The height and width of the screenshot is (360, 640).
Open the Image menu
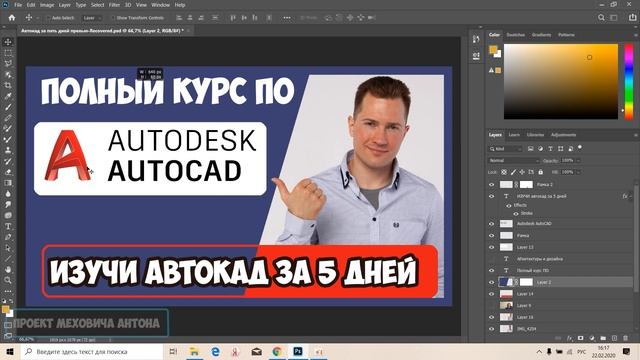click(47, 5)
